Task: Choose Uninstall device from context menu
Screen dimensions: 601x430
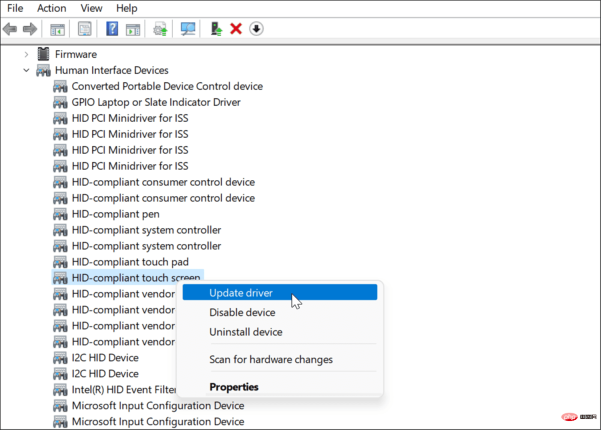Action: [x=280, y=332]
